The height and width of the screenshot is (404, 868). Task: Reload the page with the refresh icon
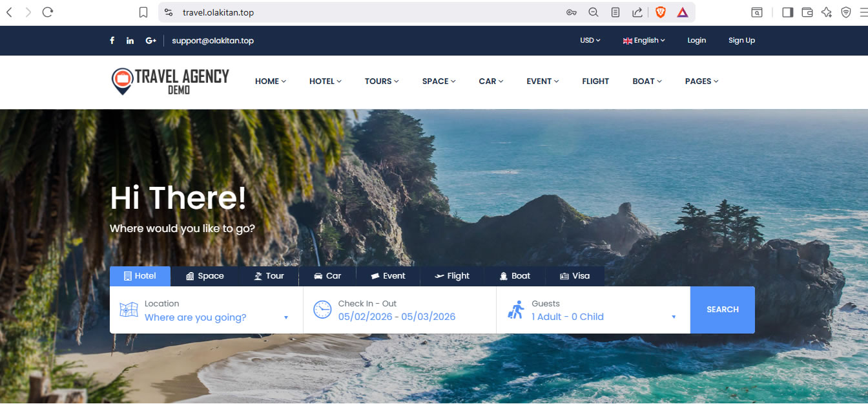[x=47, y=12]
